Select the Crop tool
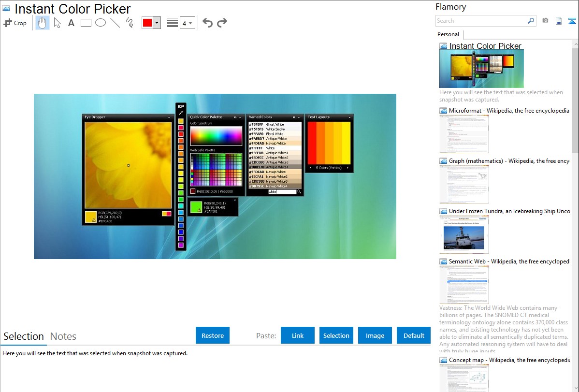 point(15,23)
